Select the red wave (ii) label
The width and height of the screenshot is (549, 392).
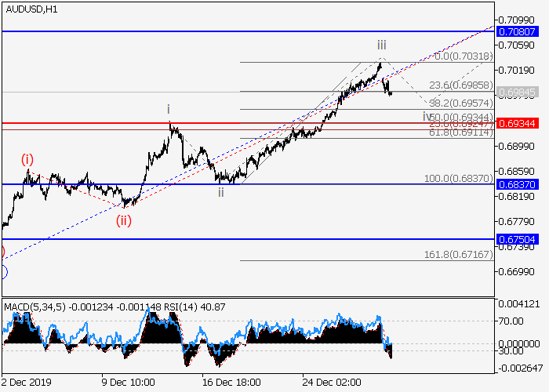pyautogui.click(x=124, y=220)
